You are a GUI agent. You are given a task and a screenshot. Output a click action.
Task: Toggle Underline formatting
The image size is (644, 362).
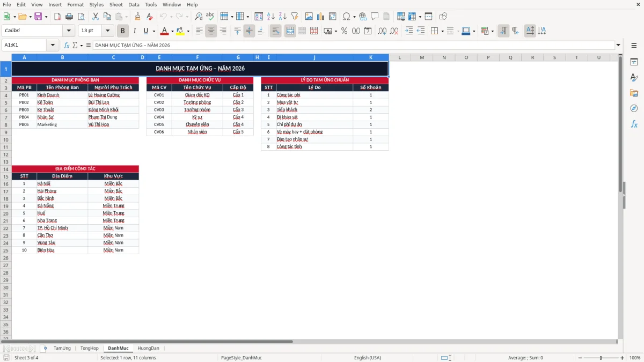point(145,31)
